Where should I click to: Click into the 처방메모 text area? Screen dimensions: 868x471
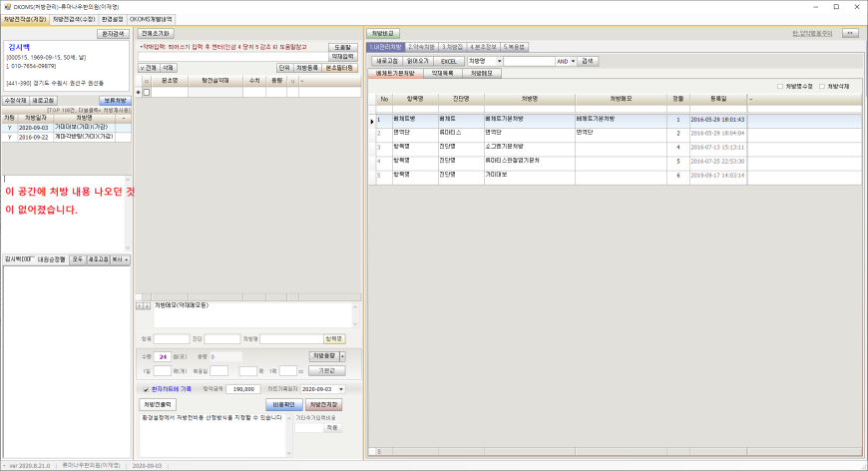[x=252, y=315]
